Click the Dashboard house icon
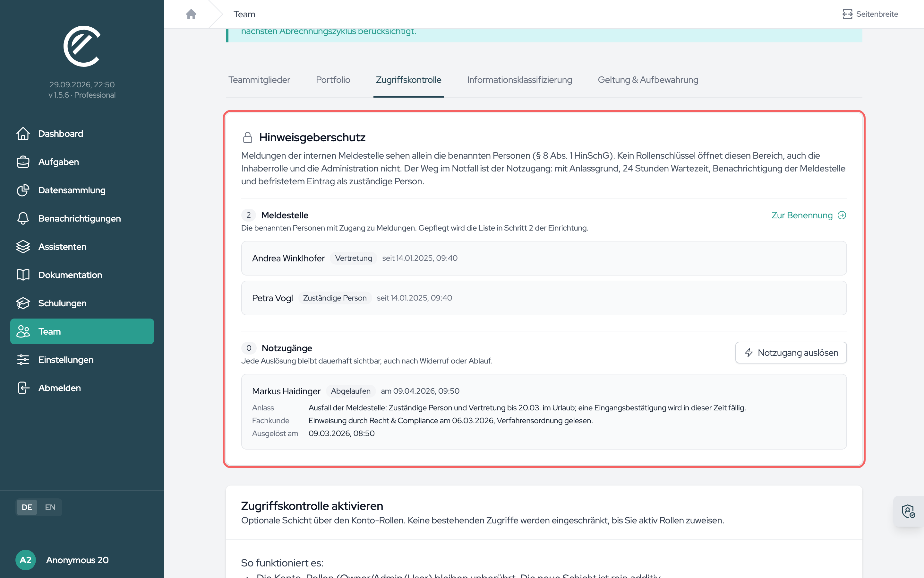924x578 pixels. [x=23, y=133]
